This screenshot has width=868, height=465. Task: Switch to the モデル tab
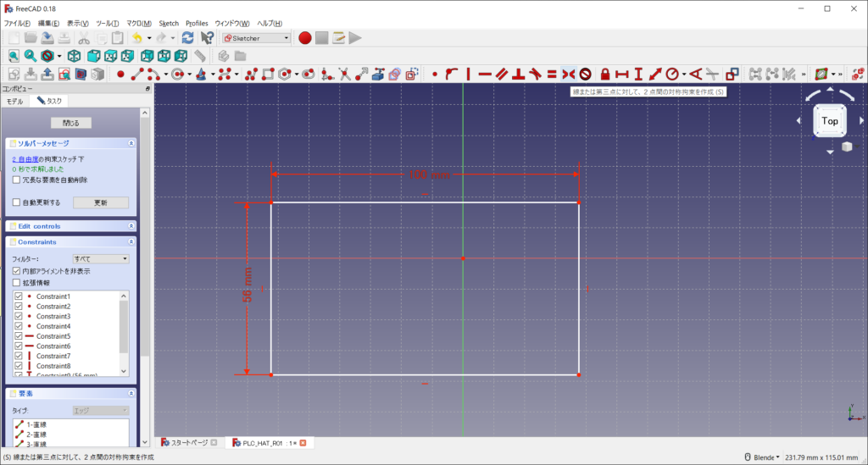click(x=15, y=101)
